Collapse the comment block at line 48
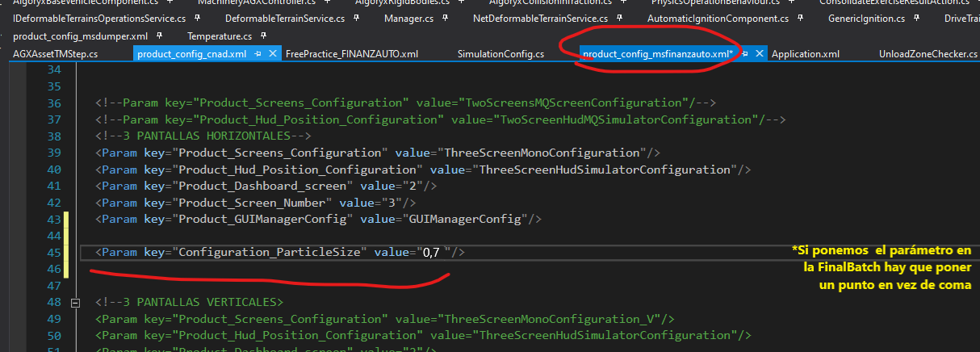Screen dimensions: 980x352 pos(77,303)
